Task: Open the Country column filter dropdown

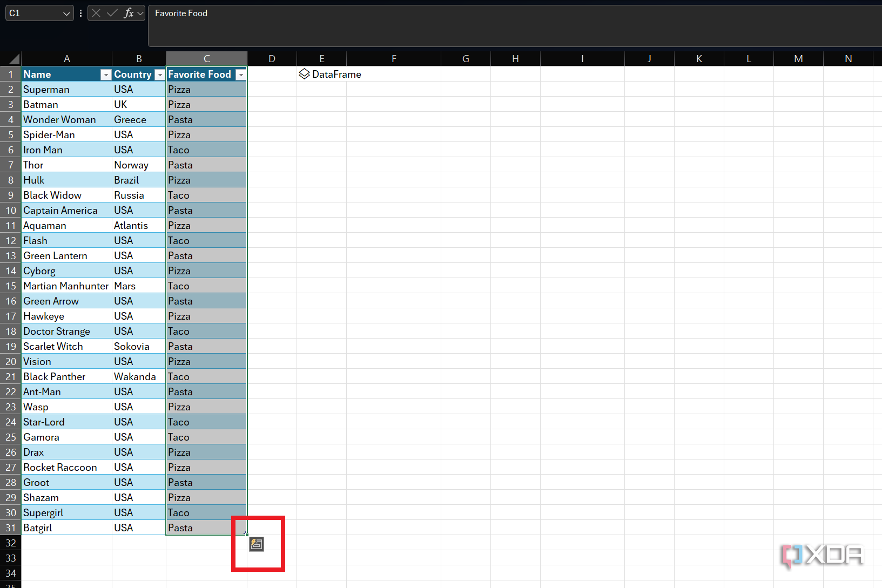Action: [159, 75]
